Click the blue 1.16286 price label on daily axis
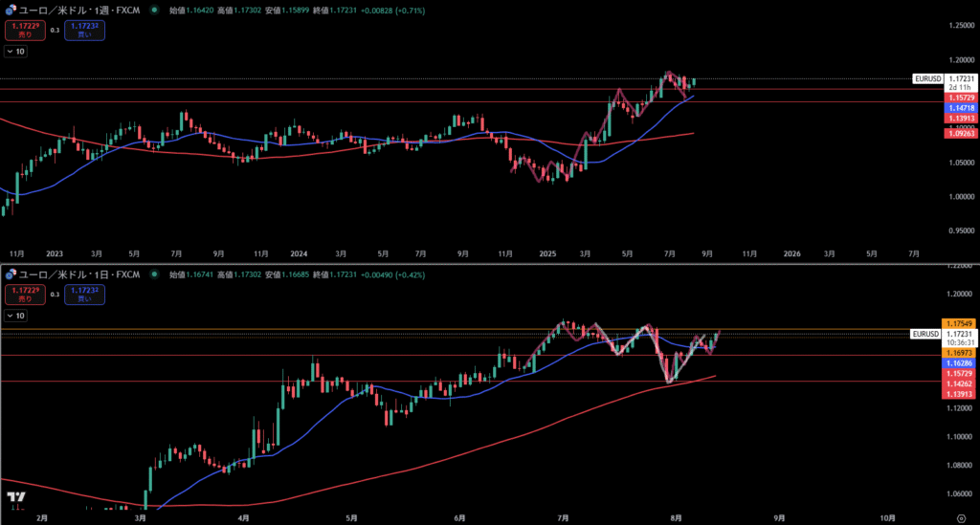This screenshot has height=525, width=980. (959, 362)
